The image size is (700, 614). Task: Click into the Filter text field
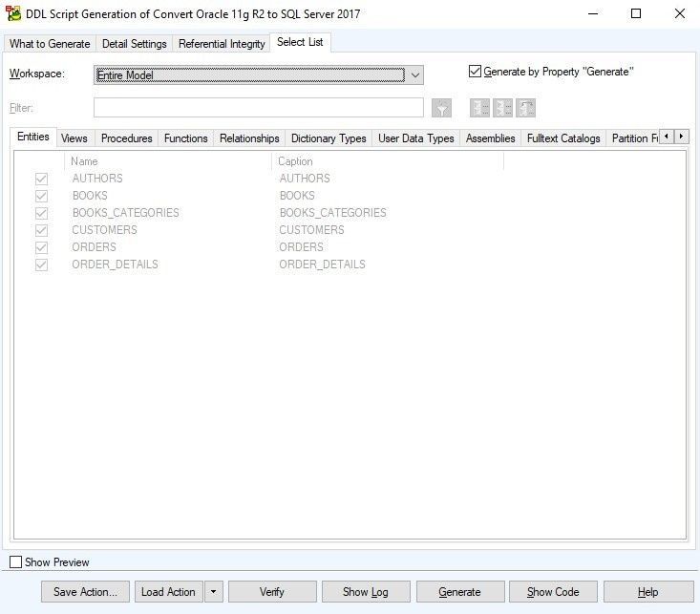pyautogui.click(x=259, y=108)
